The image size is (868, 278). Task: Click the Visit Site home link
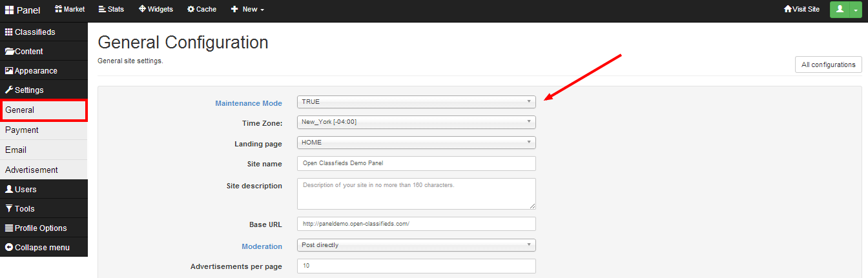click(801, 9)
